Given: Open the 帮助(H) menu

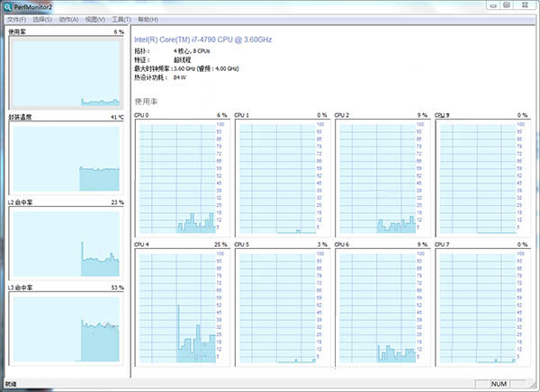Looking at the screenshot, I should click(148, 19).
